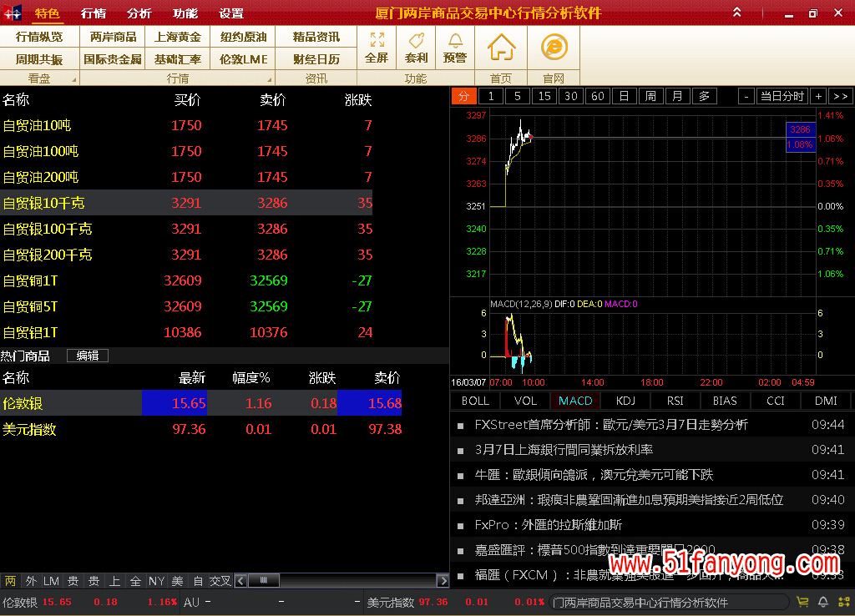Open the FXStreet首席分析師 news headline
Screen dimensions: 855x616
point(611,425)
